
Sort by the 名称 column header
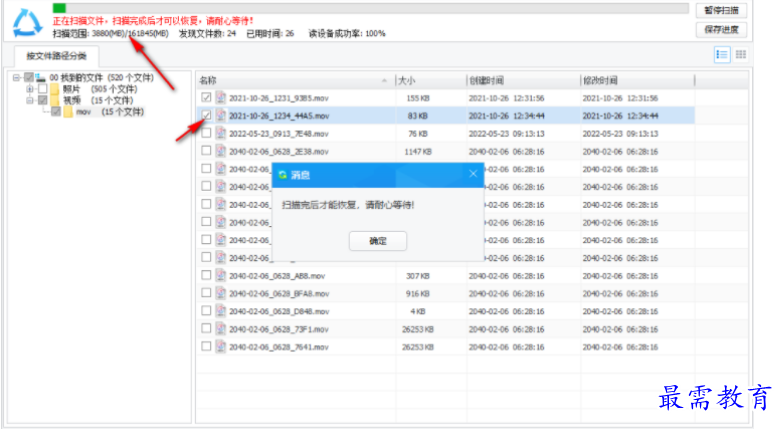pos(296,81)
